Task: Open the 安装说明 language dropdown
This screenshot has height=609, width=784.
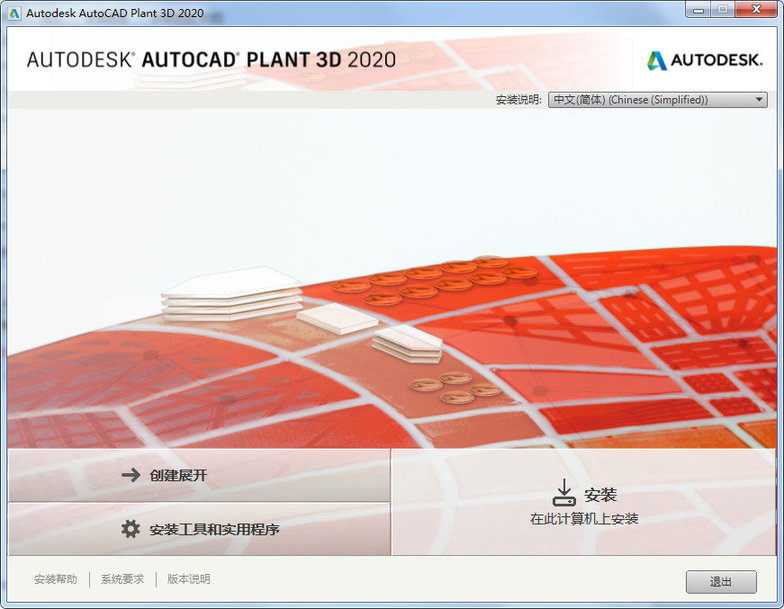Action: coord(658,100)
